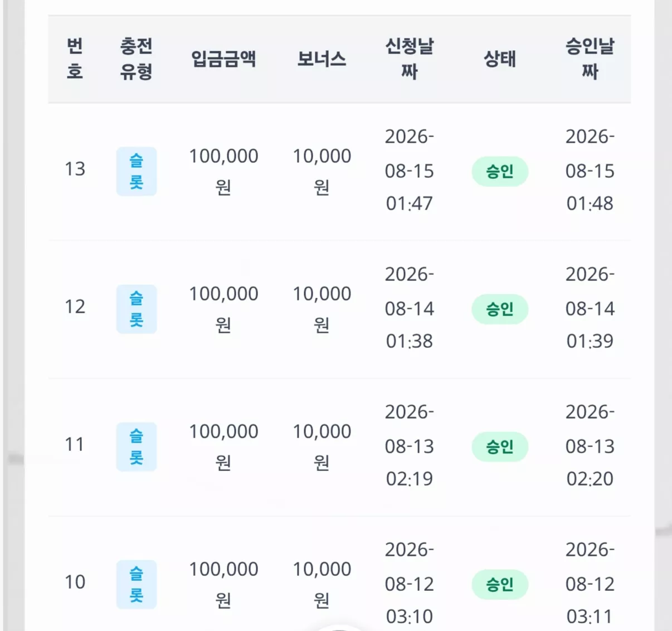Click the 승인 status badge in row 13
Viewport: 672px width, 631px height.
(x=500, y=172)
